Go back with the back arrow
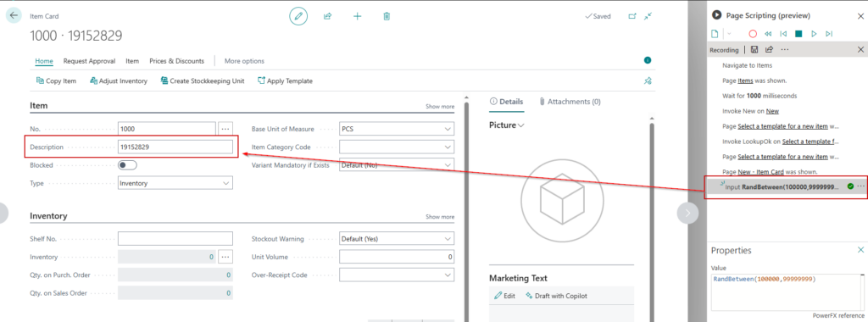Screen dimensions: 868x322 [14, 15]
